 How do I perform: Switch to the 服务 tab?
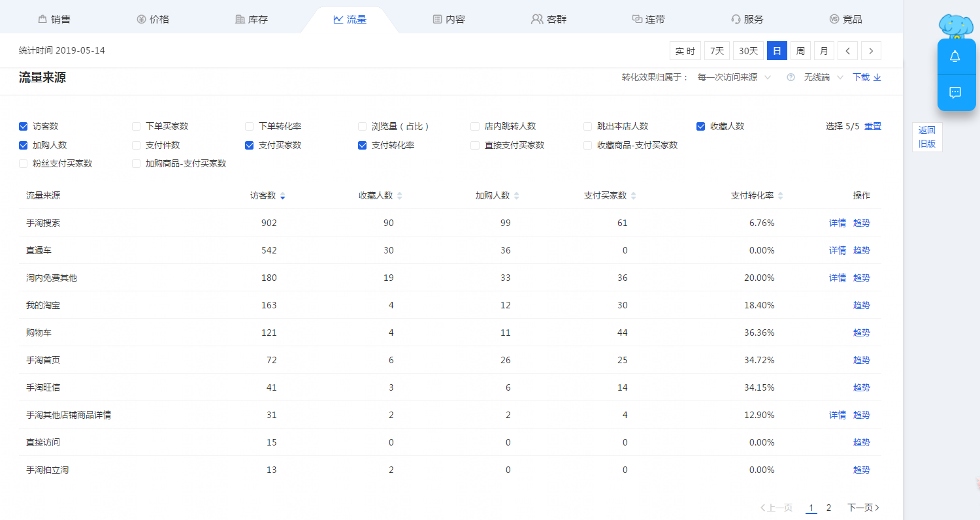(747, 19)
